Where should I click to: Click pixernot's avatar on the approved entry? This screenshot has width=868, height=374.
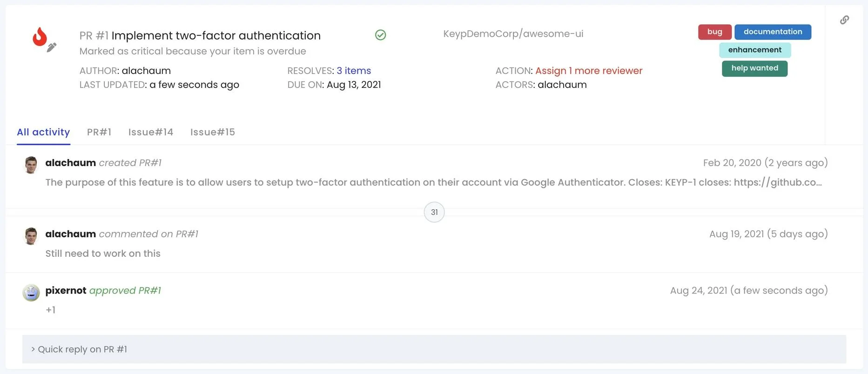(31, 293)
